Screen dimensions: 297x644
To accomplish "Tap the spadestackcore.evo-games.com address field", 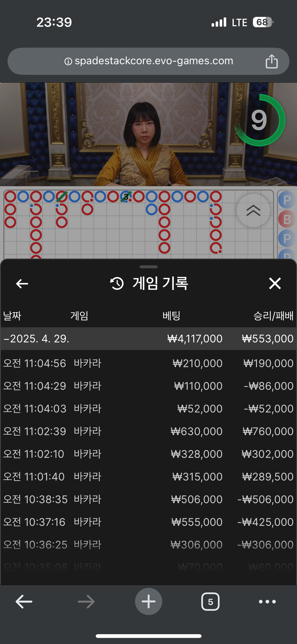I will pos(148,61).
